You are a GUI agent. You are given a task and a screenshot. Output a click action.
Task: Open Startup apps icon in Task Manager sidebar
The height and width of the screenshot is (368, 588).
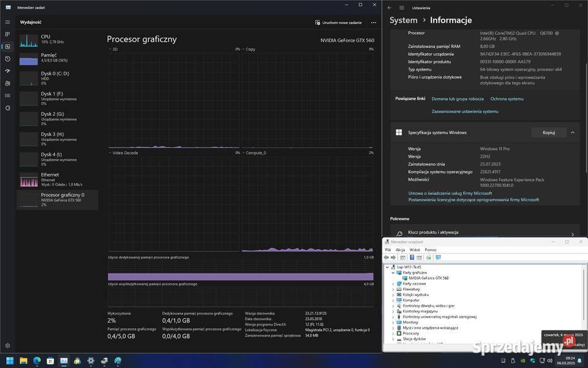(x=7, y=71)
